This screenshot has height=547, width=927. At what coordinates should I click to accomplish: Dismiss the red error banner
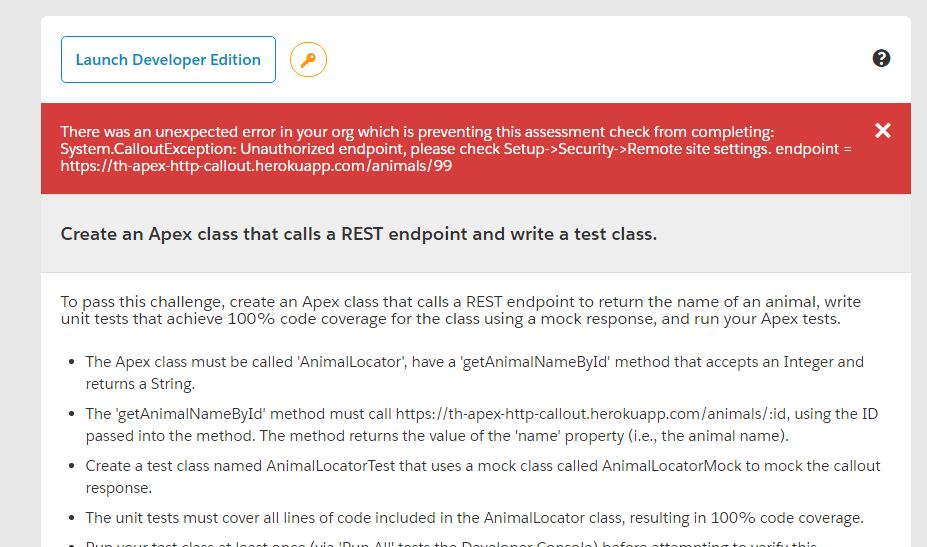882,130
